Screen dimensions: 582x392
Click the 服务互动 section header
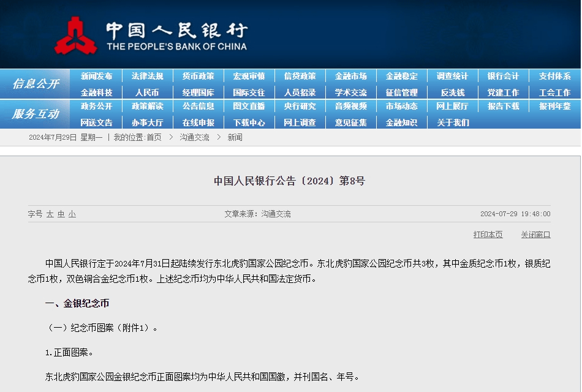pos(36,114)
